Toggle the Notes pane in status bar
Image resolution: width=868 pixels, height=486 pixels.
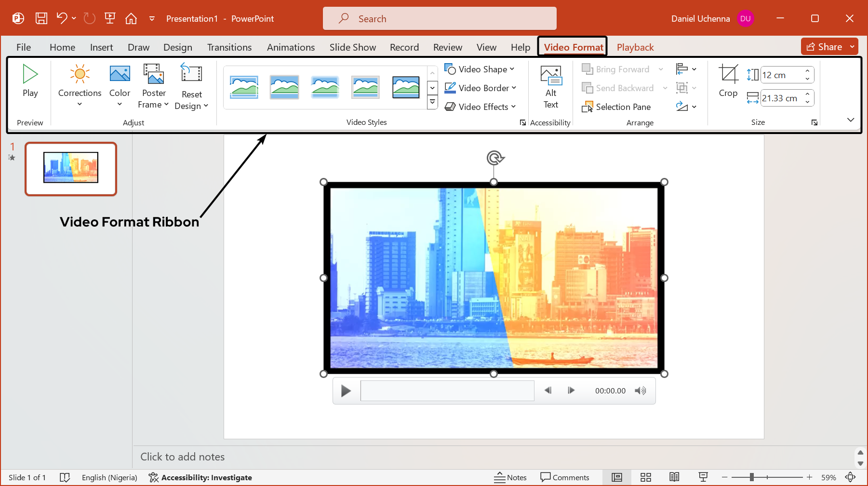510,477
